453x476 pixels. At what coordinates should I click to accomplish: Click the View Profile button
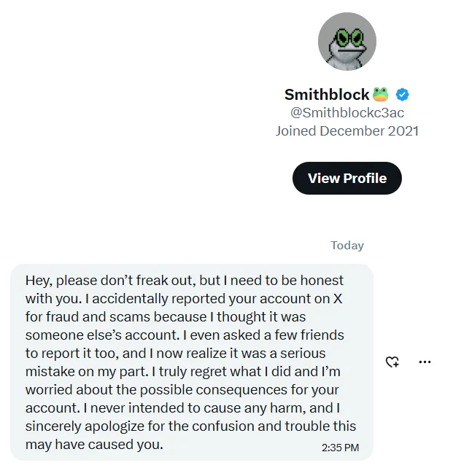tap(347, 178)
